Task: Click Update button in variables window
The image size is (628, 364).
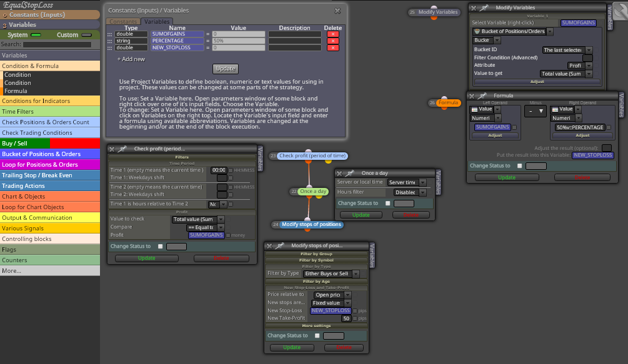Action: 226,69
